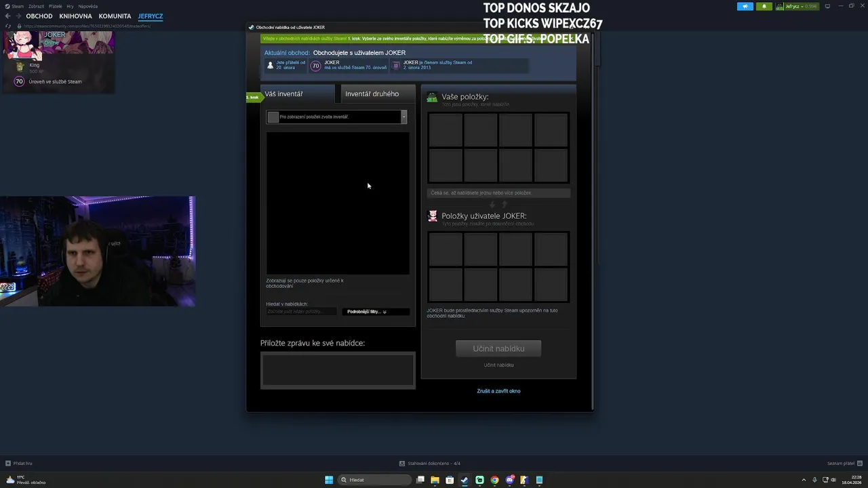This screenshot has height=488, width=868.
Task: Click JOKER level 70 badge icon
Action: point(315,66)
